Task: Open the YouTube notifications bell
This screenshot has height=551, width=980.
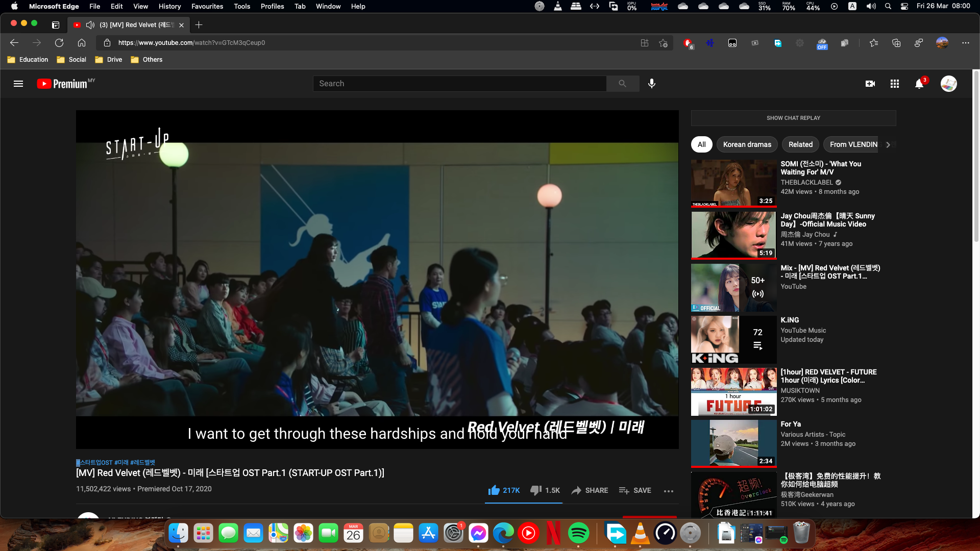Action: [x=919, y=84]
